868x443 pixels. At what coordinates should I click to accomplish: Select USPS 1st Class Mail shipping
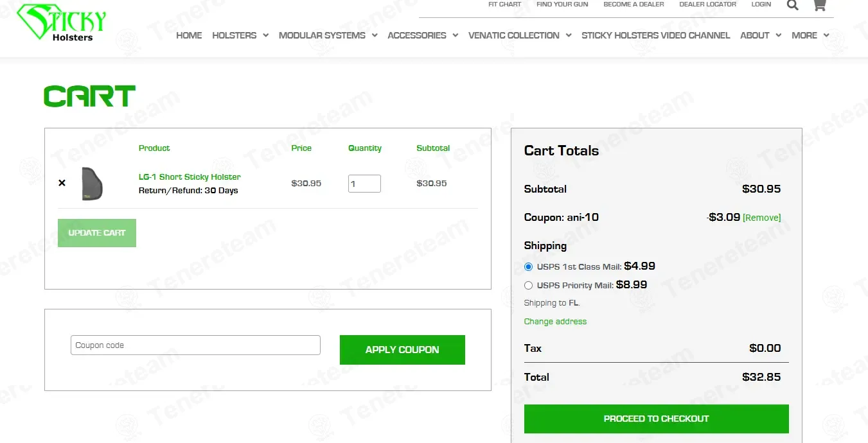pos(529,266)
